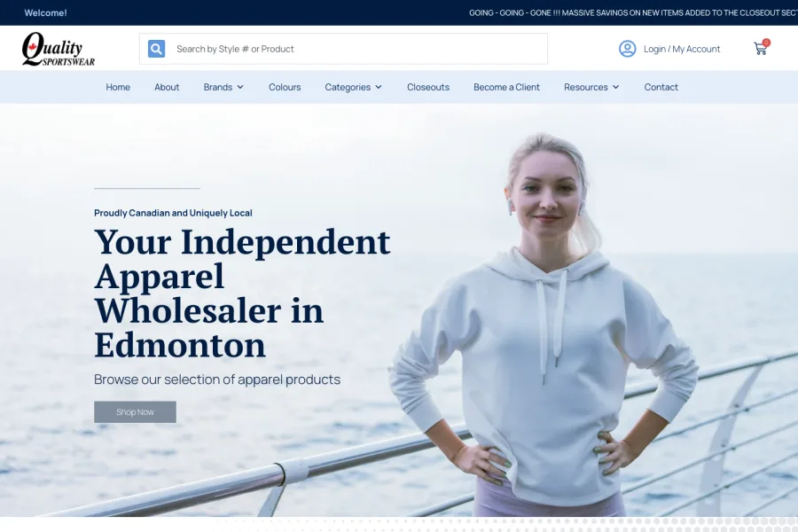Click the Welcome! text in top bar
The image size is (798, 532).
click(x=45, y=12)
